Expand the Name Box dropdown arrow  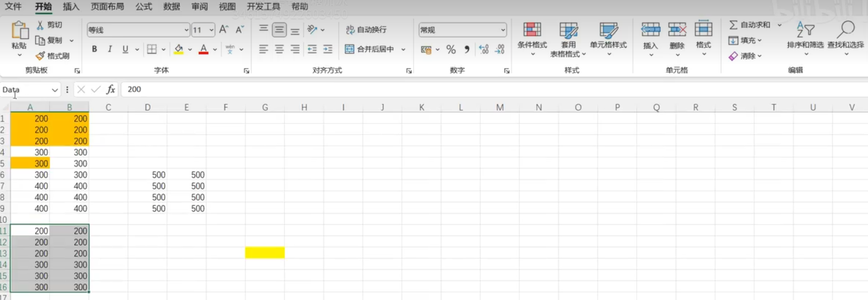pos(54,90)
